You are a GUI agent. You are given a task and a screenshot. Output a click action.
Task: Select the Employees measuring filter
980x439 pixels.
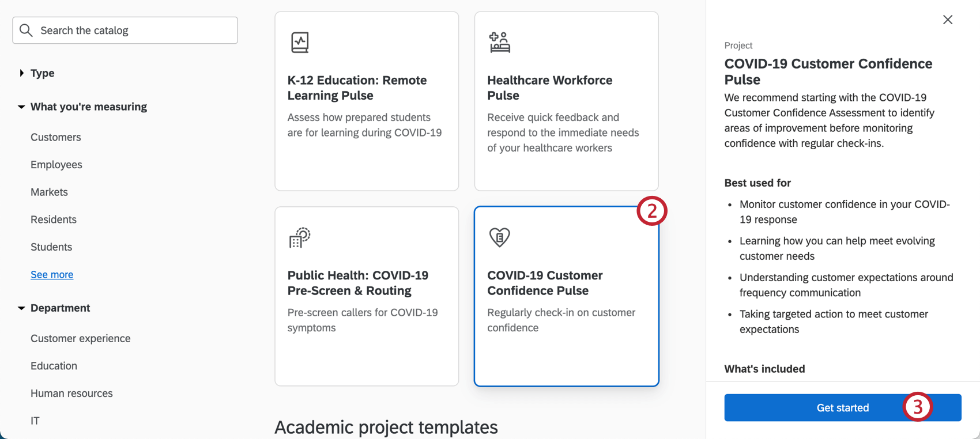[x=56, y=164]
